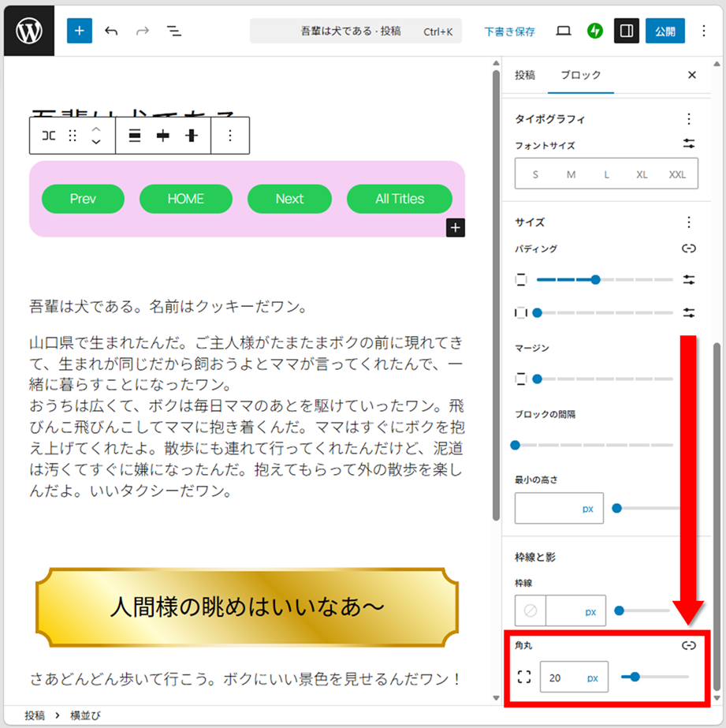Toggle the settings sidebar panel icon

click(627, 31)
